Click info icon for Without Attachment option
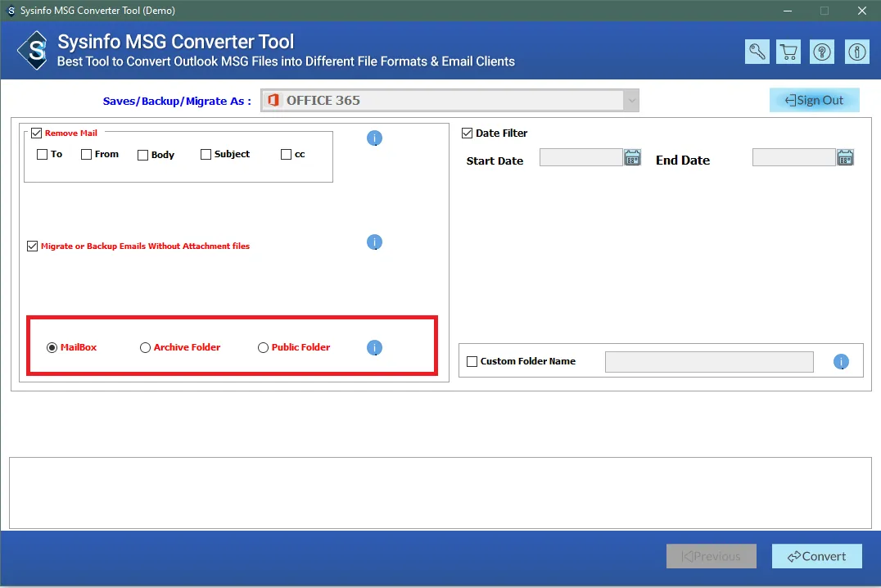 (x=374, y=242)
